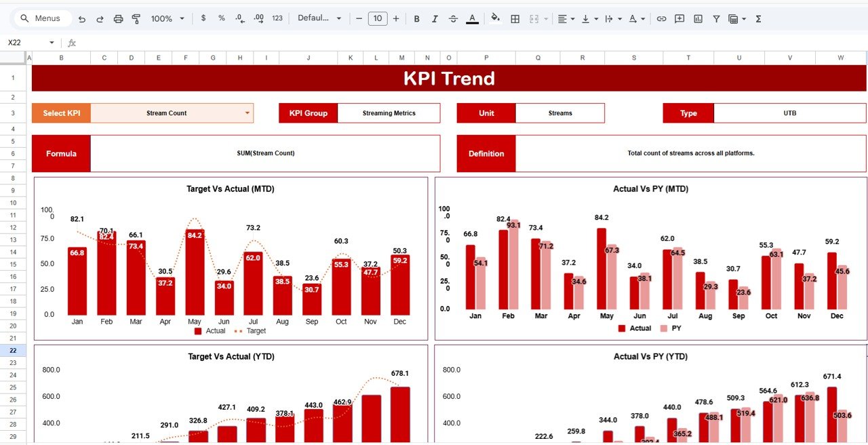Open the Menus search
This screenshot has width=868, height=445.
click(42, 18)
